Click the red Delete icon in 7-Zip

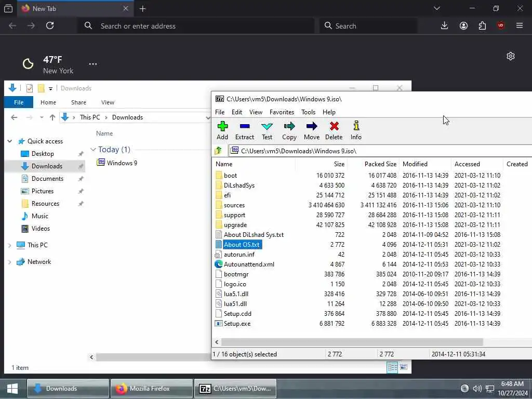pos(334,130)
